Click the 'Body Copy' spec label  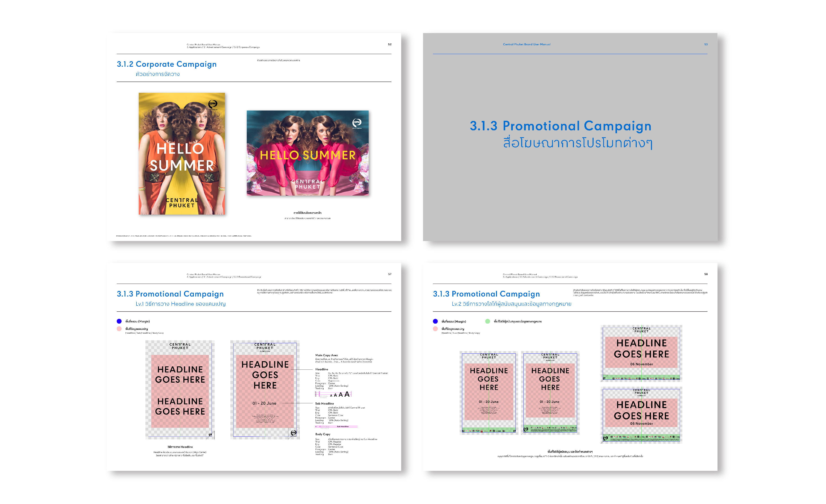[323, 434]
